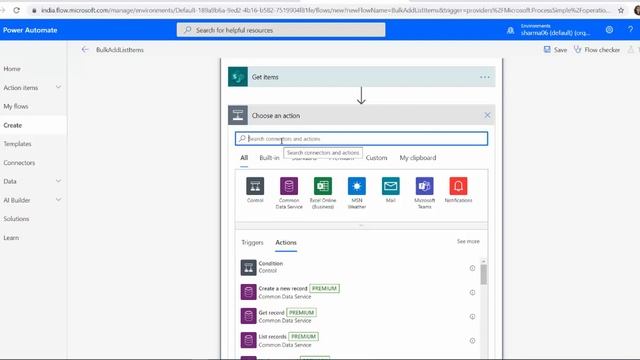The height and width of the screenshot is (360, 640).
Task: Select the Actions tab
Action: pos(286,242)
